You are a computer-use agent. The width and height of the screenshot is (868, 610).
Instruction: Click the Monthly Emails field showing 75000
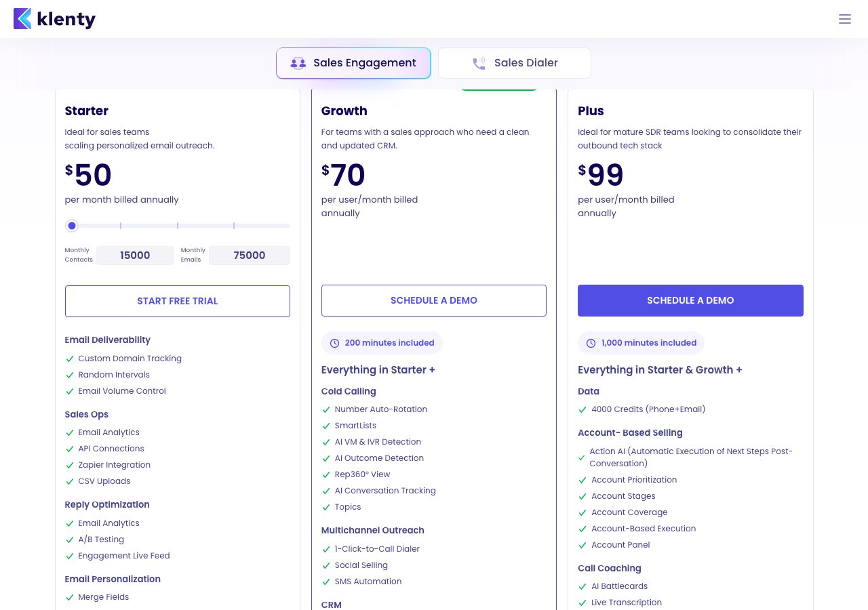tap(250, 256)
